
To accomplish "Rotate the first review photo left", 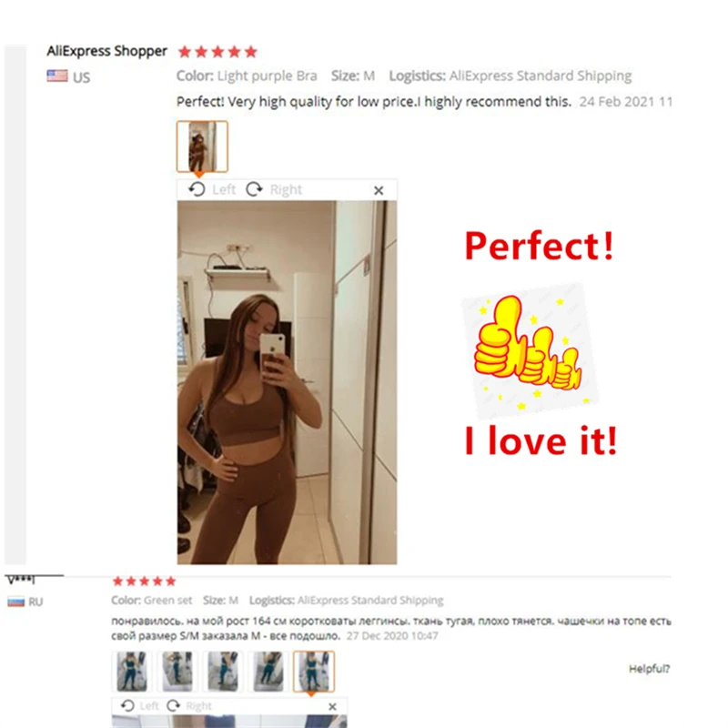I will tap(212, 189).
